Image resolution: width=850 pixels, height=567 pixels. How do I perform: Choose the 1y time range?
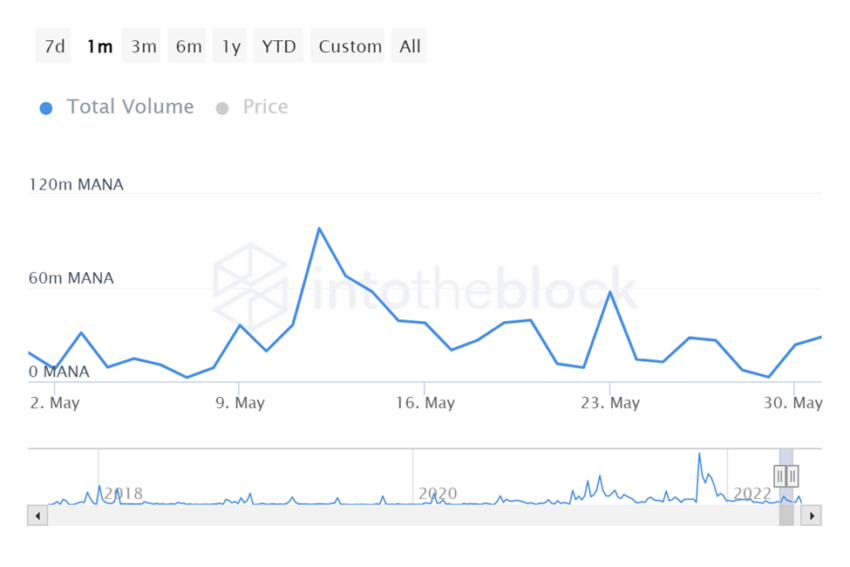(230, 46)
